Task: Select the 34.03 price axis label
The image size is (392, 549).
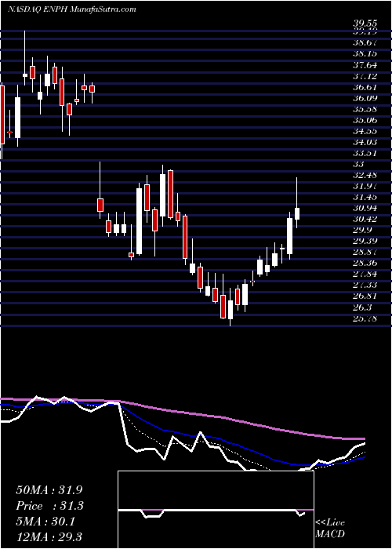Action: pyautogui.click(x=365, y=142)
